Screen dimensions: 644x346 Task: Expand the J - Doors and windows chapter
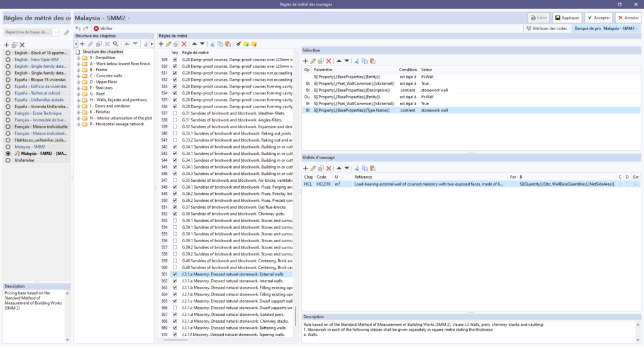(x=78, y=106)
